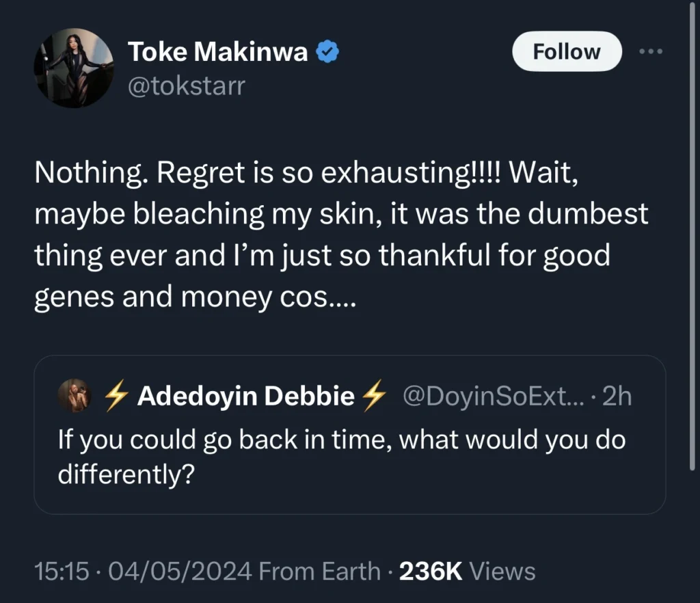Click the blue verified badge next to Toke Makinwa

tap(328, 50)
